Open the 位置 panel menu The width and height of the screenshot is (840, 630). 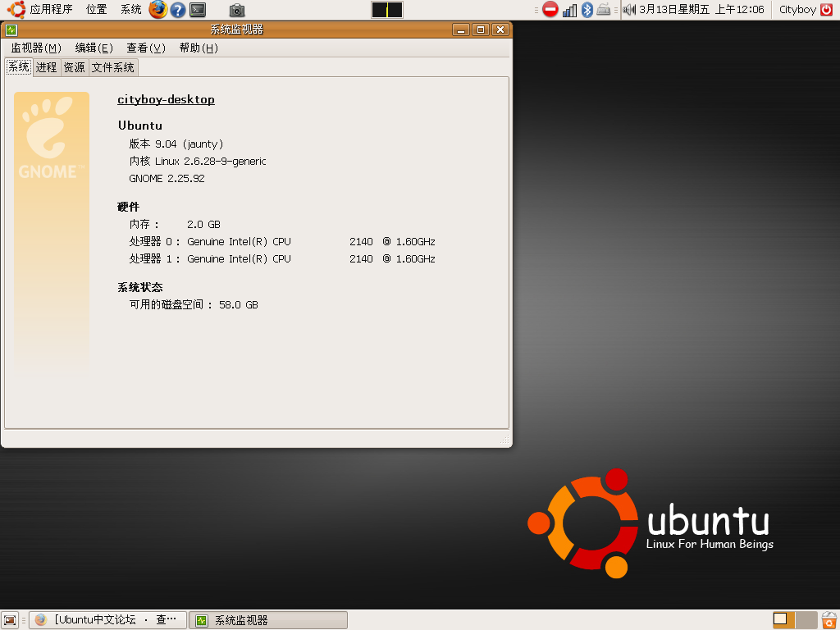click(97, 10)
